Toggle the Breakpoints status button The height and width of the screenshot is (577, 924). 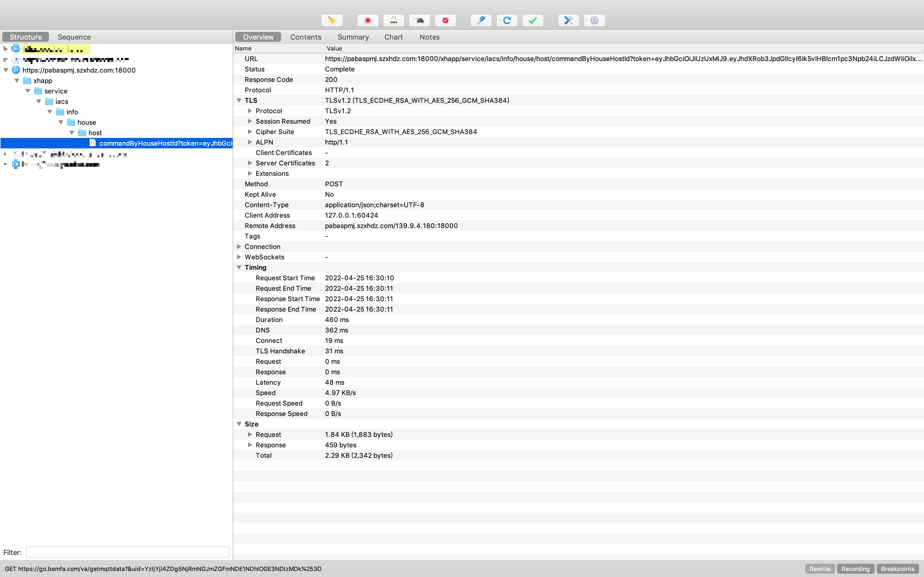point(897,568)
